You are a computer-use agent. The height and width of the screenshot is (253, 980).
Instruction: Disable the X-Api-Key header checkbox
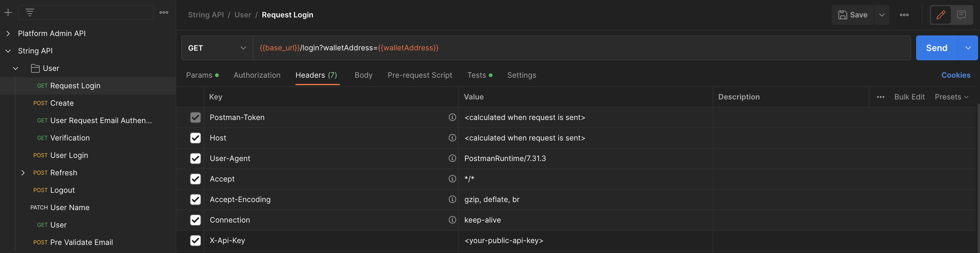pos(195,241)
